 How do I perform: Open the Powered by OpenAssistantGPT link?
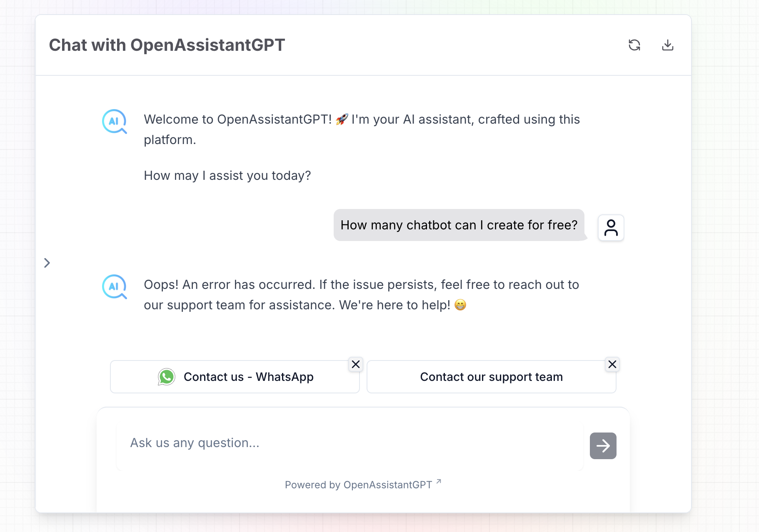[x=358, y=485]
